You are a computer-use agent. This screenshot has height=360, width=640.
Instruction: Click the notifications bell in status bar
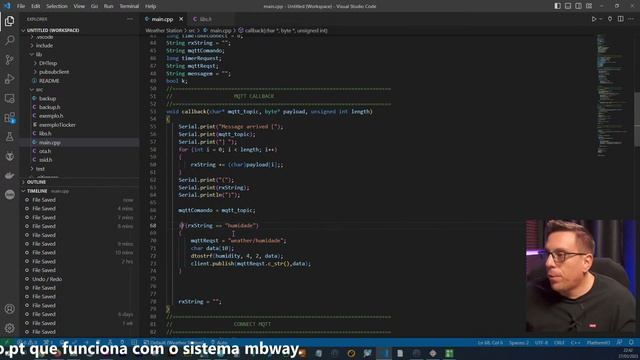(x=631, y=342)
